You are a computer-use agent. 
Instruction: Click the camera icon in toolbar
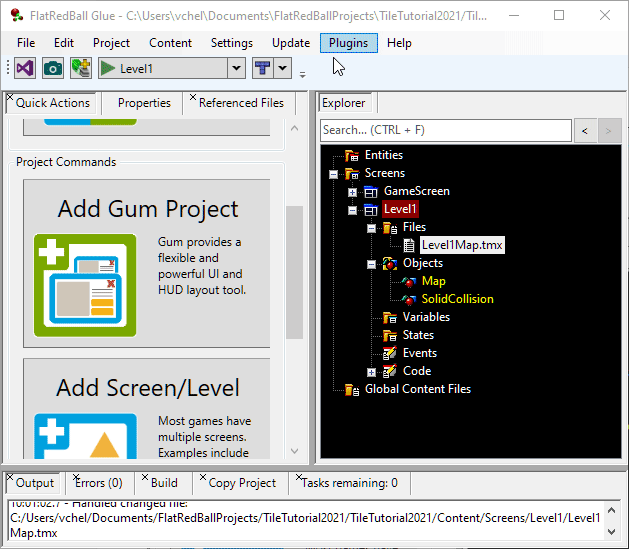tap(53, 68)
